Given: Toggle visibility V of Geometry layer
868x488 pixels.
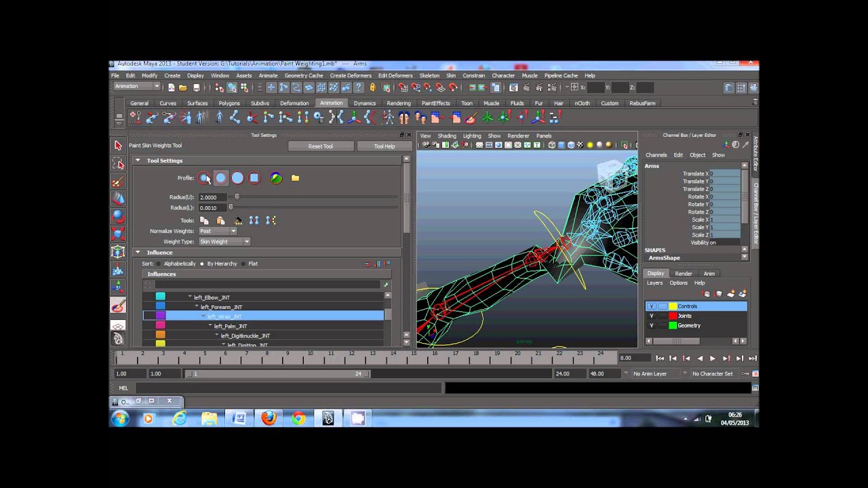Looking at the screenshot, I should (652, 325).
